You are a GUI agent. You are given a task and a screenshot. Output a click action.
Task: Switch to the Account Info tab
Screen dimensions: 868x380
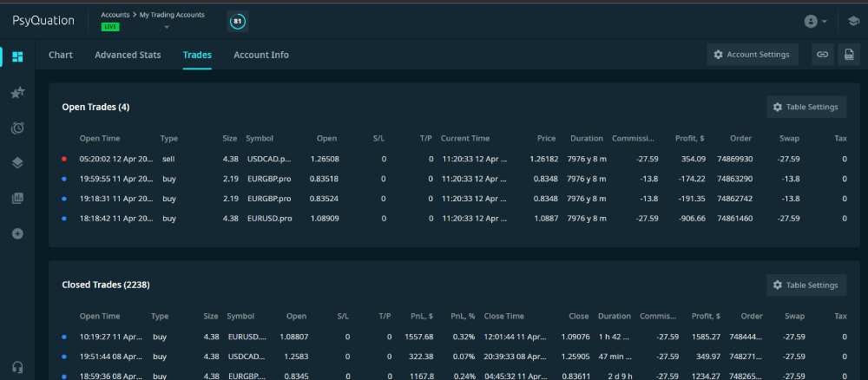pyautogui.click(x=261, y=55)
